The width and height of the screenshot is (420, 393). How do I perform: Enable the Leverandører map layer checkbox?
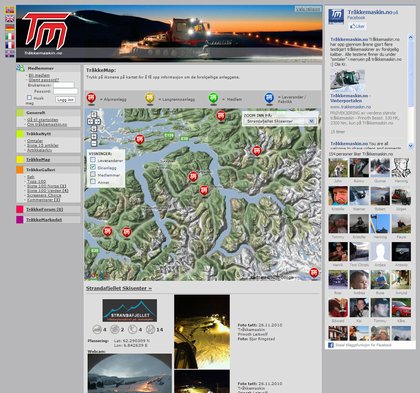93,160
